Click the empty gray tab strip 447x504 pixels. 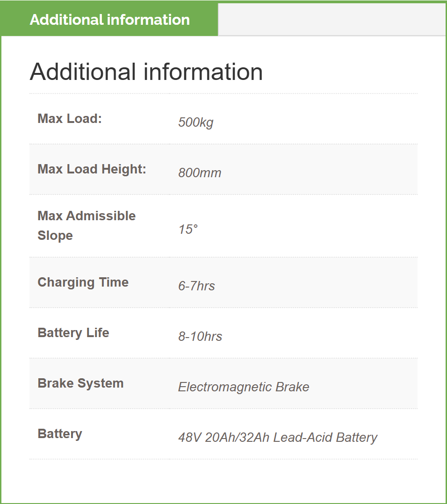pyautogui.click(x=332, y=19)
